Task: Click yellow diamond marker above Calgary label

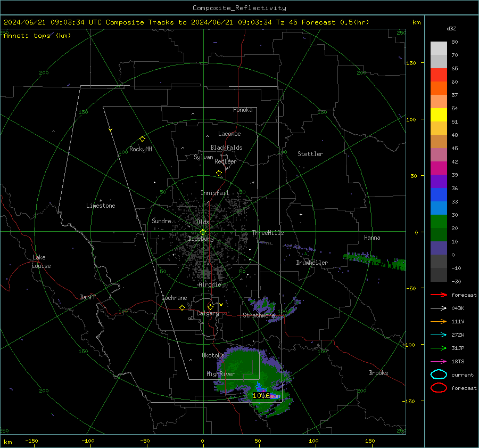Action: pyautogui.click(x=210, y=307)
